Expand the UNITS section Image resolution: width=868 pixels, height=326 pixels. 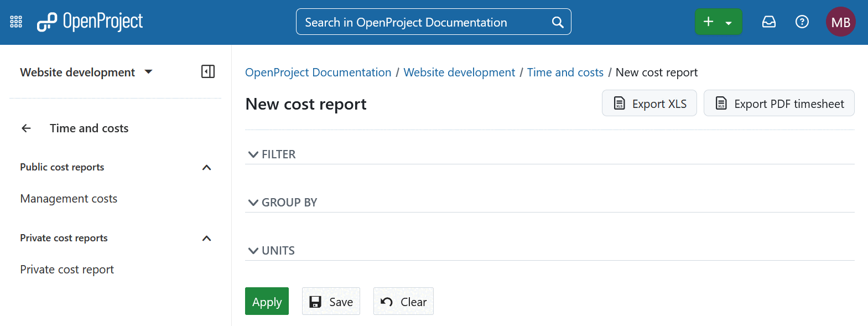[272, 251]
